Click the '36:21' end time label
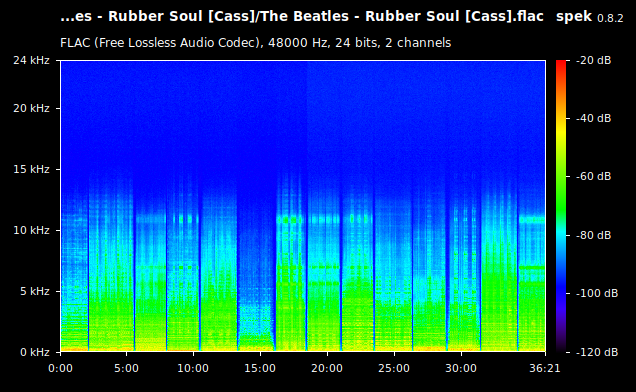Viewport: 636px width, 392px height. (x=545, y=368)
